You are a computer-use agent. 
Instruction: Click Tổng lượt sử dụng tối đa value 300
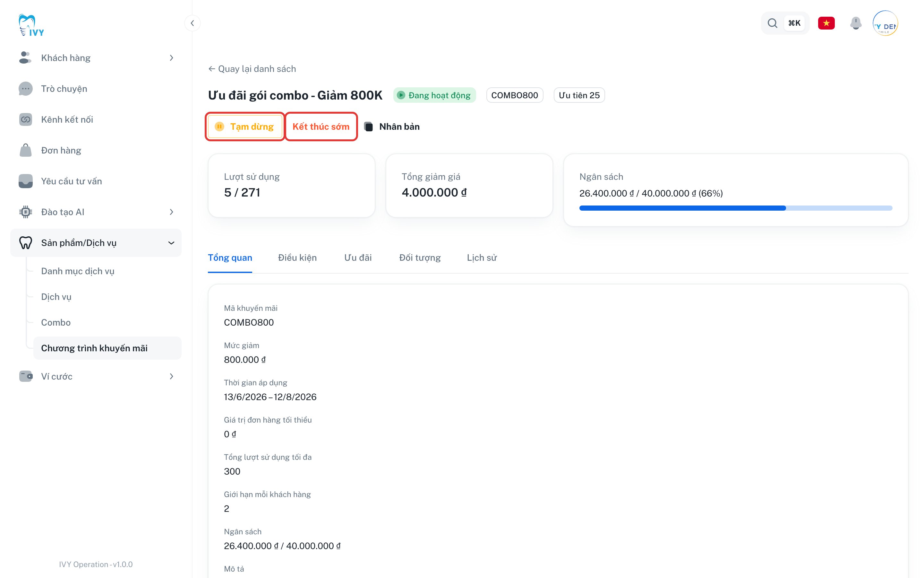pyautogui.click(x=232, y=471)
